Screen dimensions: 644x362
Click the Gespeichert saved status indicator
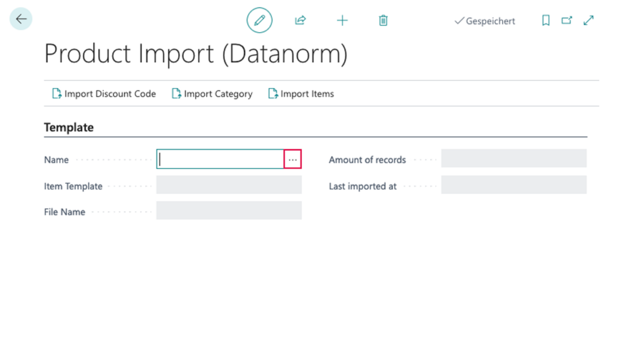(485, 21)
